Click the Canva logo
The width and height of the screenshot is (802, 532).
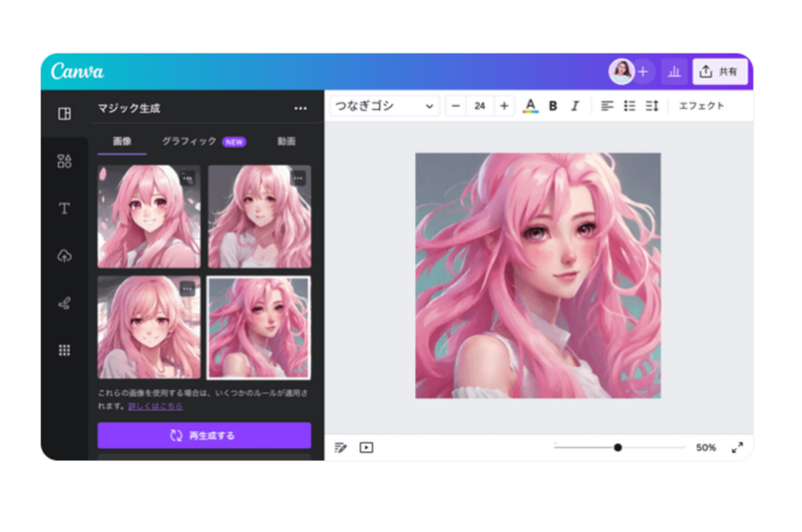point(78,71)
